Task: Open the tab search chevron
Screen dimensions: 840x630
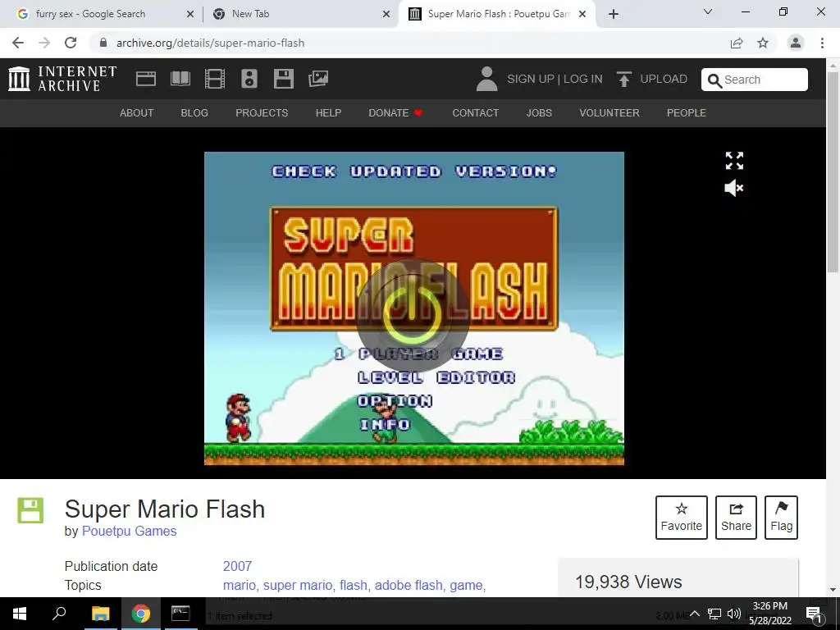Action: click(x=708, y=11)
